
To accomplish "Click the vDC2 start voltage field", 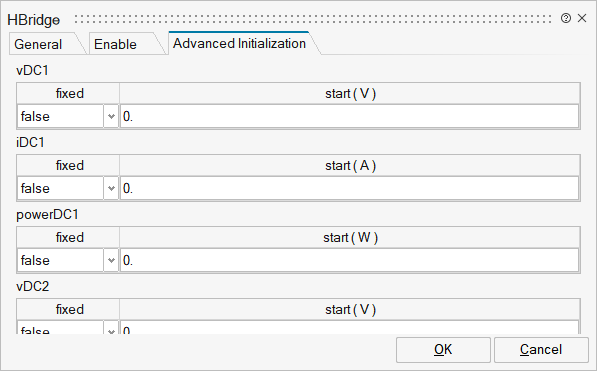I will [350, 328].
